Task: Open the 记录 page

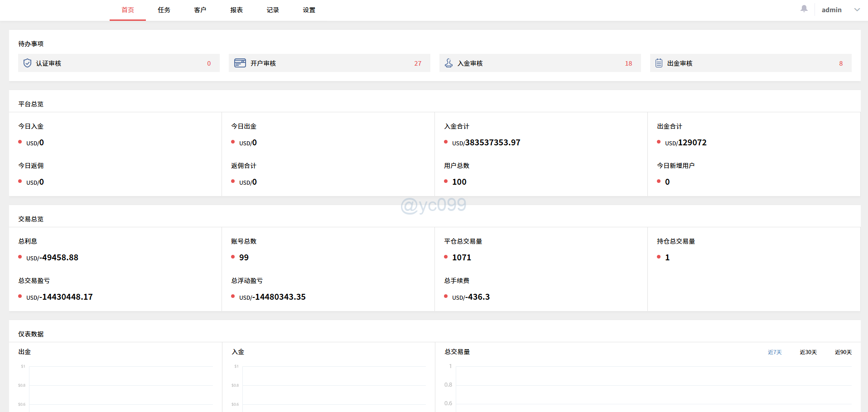Action: coord(272,10)
